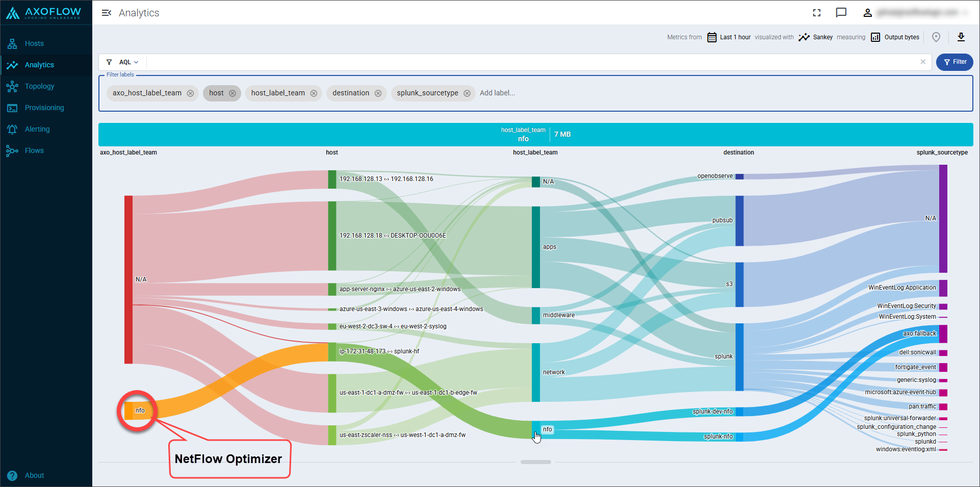
Task: Click the Add label input field
Action: pos(497,93)
